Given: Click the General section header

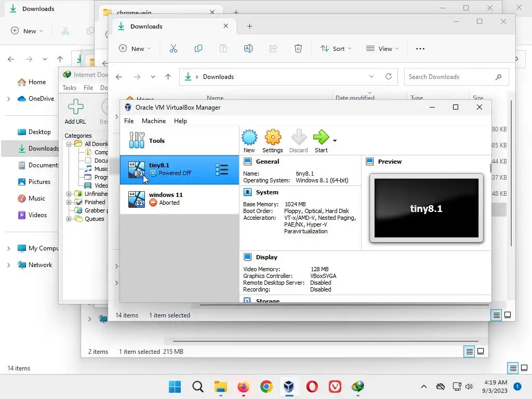Looking at the screenshot, I should pos(268,162).
